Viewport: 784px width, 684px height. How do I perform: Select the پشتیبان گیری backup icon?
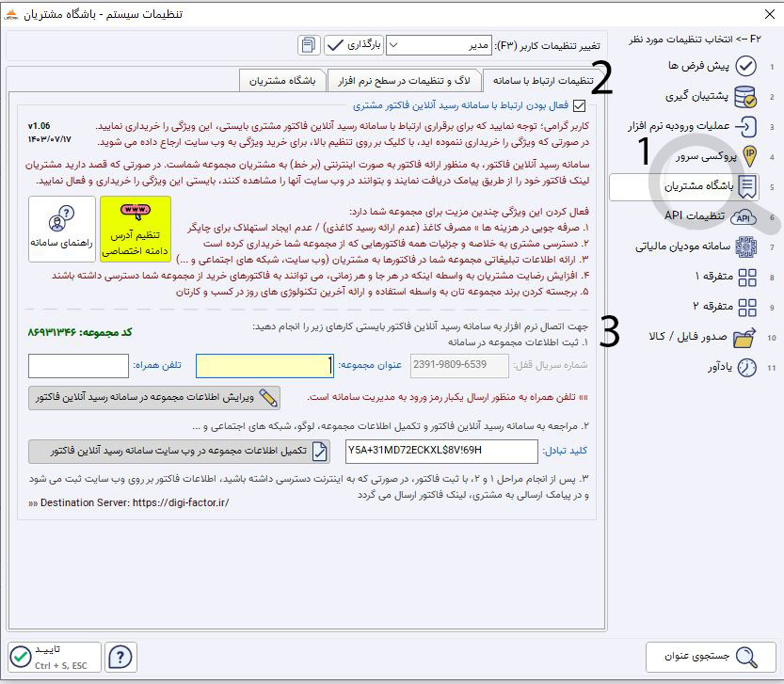[745, 96]
